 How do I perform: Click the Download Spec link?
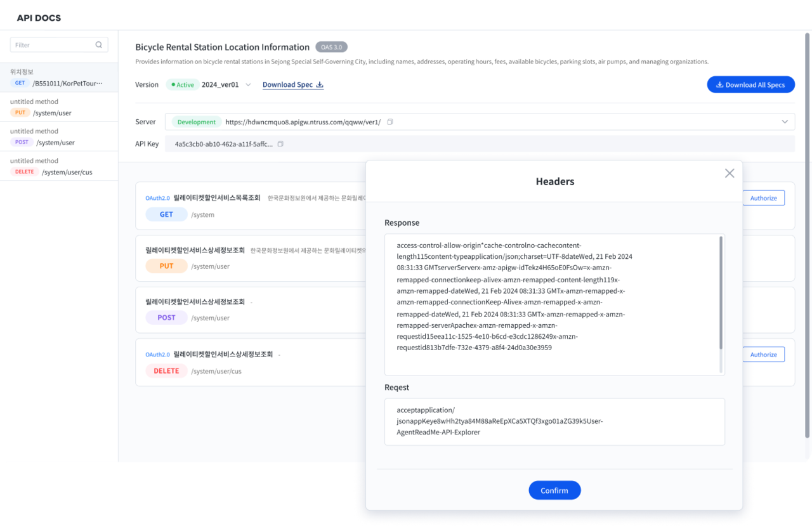(287, 84)
